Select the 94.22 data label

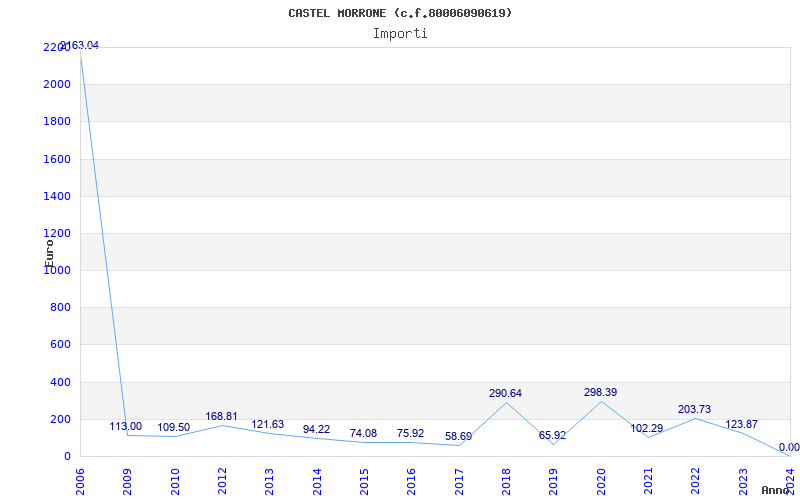coord(316,430)
